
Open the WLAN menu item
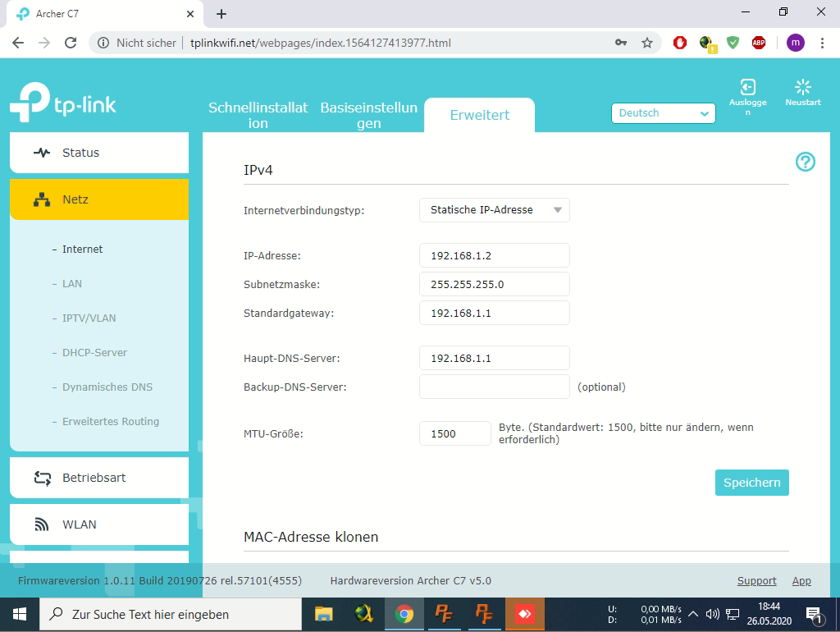pos(99,524)
